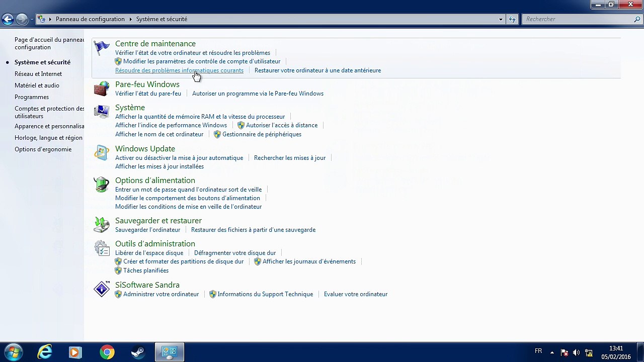The image size is (644, 362).
Task: Select Réseau et Internet in sidebar
Action: point(38,74)
